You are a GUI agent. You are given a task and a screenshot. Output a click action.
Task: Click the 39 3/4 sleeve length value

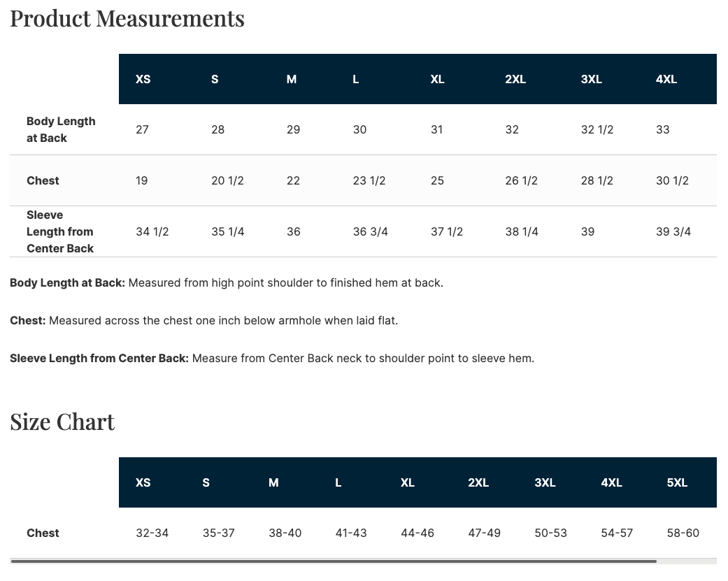673,231
